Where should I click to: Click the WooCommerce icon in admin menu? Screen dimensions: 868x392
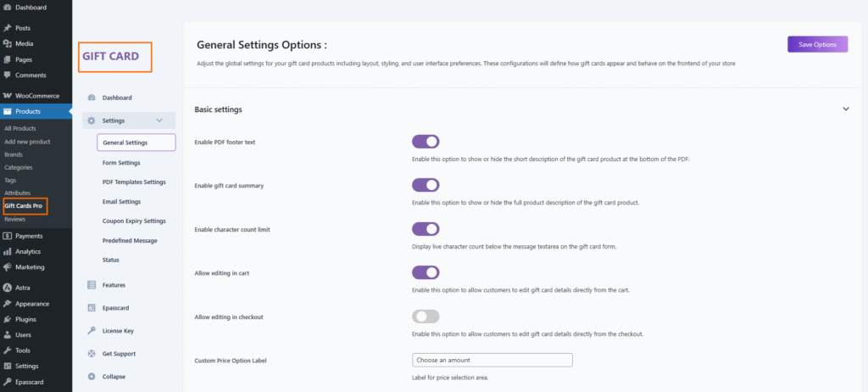pos(7,96)
